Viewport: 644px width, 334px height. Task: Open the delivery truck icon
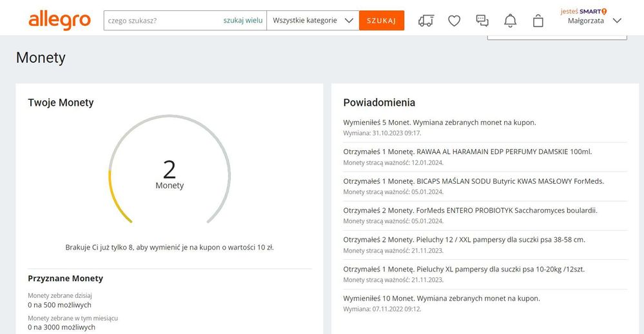tap(425, 21)
